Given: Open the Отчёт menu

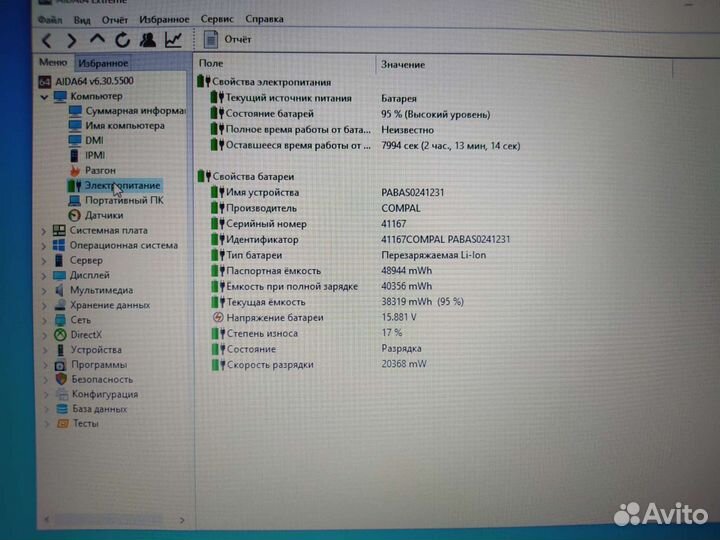Looking at the screenshot, I should coord(115,20).
